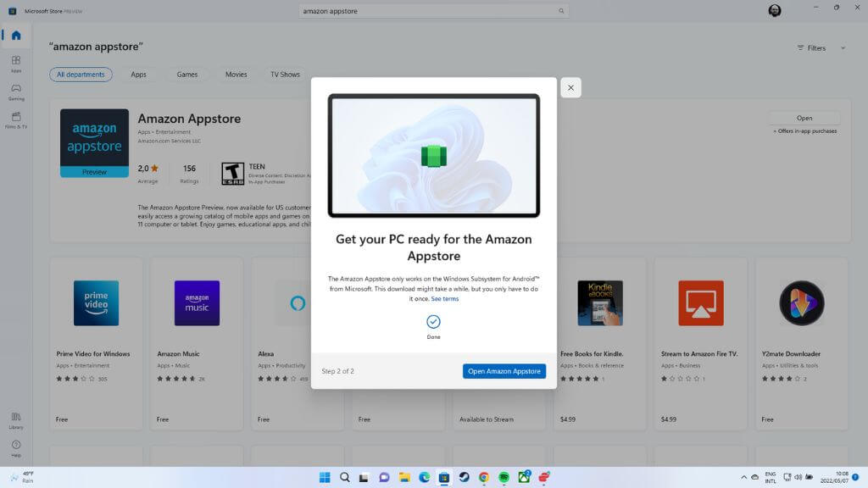Select the TV Shows filter tab
The height and width of the screenshot is (488, 868).
pos(285,75)
